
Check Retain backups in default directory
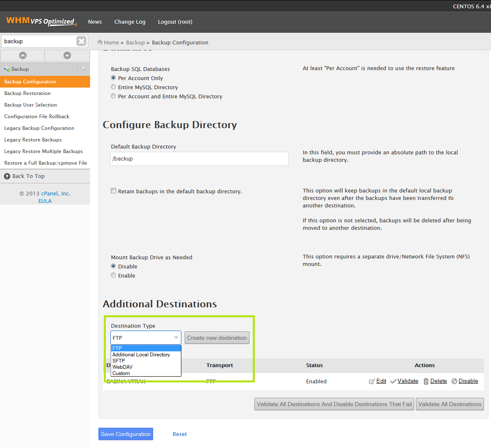click(x=113, y=191)
